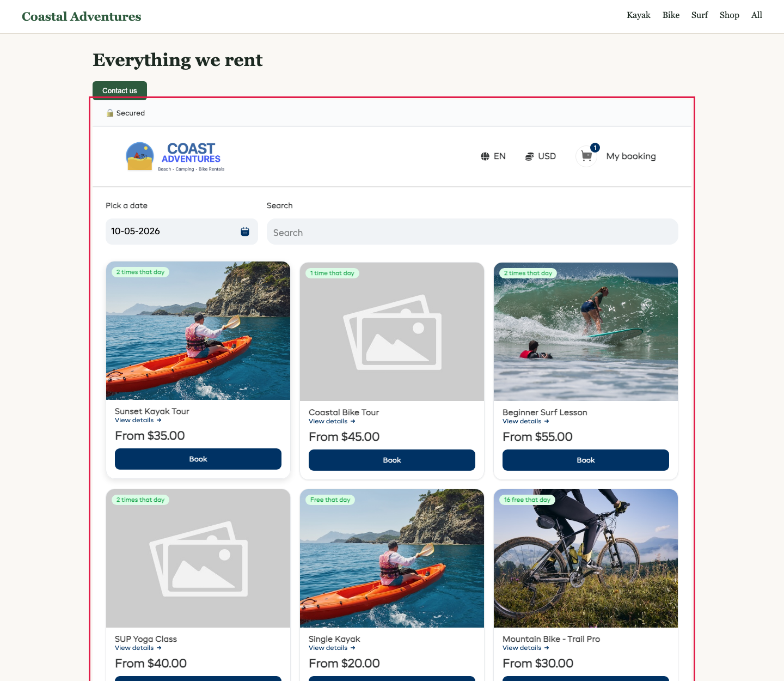Click the Secured padlock icon
Screen dimensions: 784x681
pyautogui.click(x=110, y=113)
